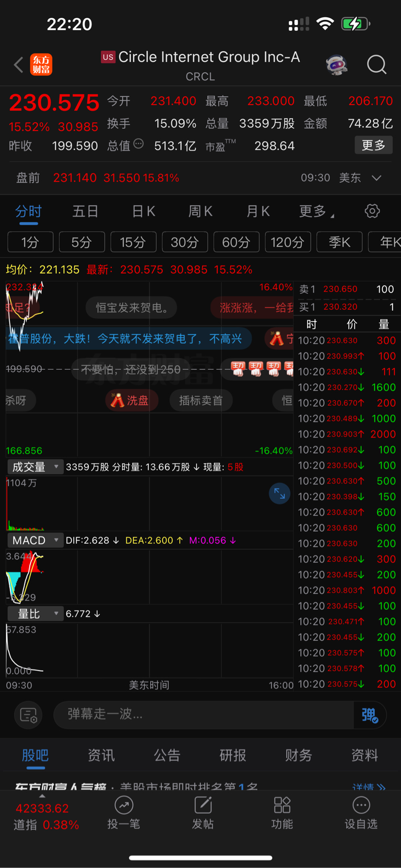Open the 研报 tab

click(x=233, y=755)
